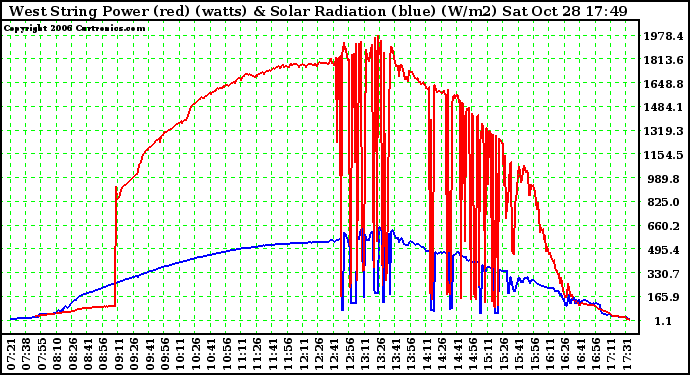Pick the 12:26 x-axis label
This screenshot has height=375, width=690.
pyautogui.click(x=319, y=354)
